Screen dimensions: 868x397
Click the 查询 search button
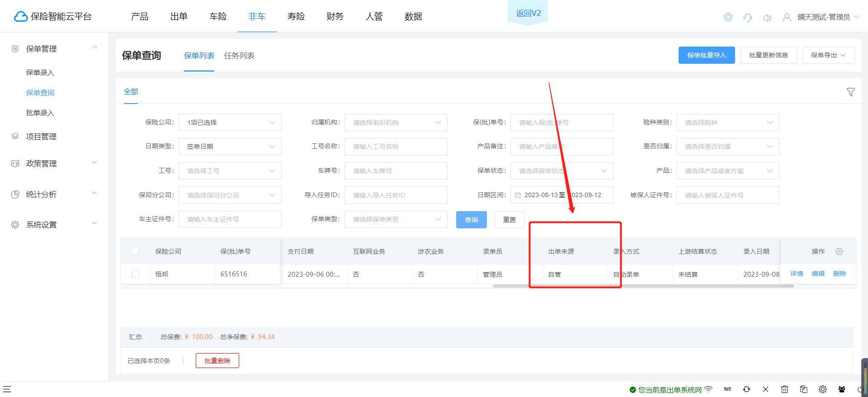click(472, 220)
